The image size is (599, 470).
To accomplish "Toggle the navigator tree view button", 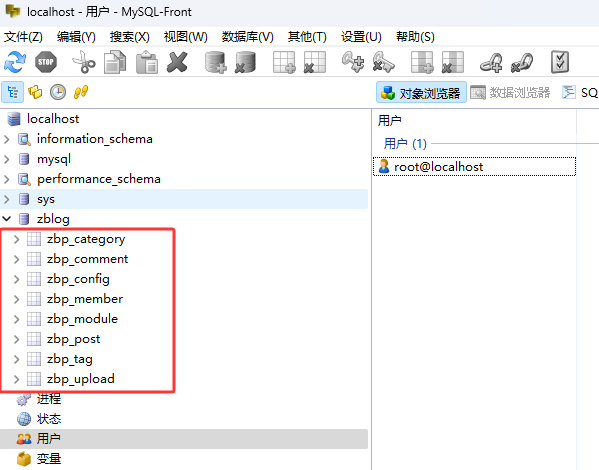I will tap(13, 92).
